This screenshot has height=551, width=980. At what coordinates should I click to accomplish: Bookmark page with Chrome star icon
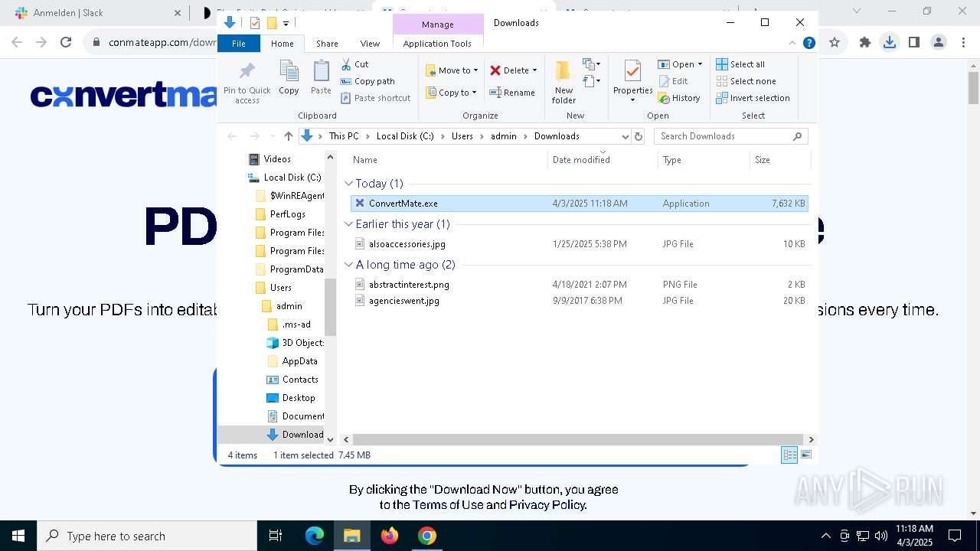tap(835, 43)
